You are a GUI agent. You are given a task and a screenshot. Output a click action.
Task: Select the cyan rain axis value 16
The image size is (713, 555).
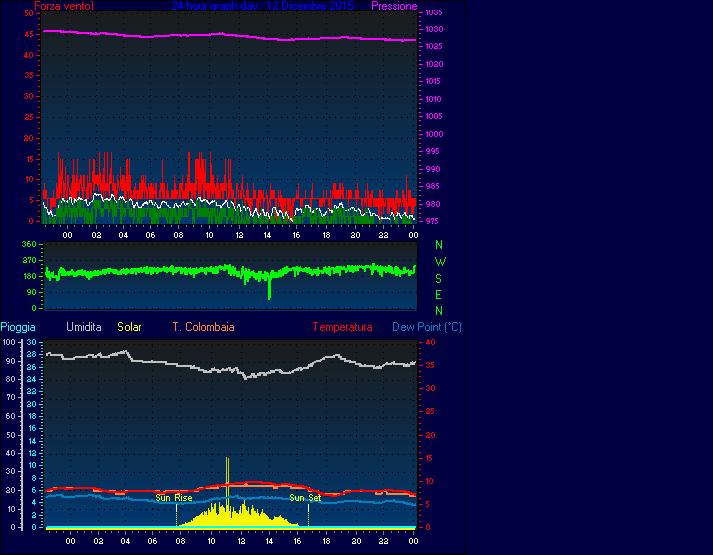pyautogui.click(x=31, y=429)
